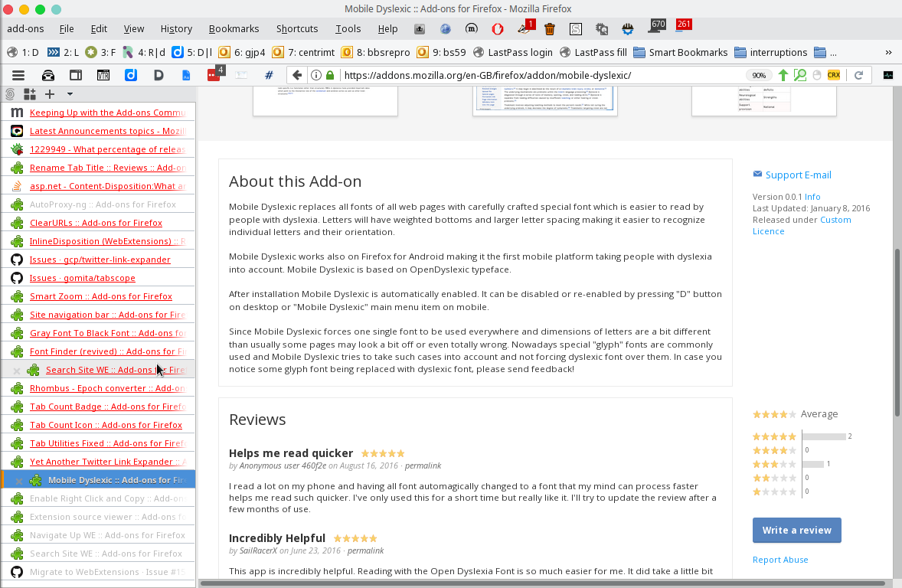The width and height of the screenshot is (902, 588).
Task: Click the red 261 counter badge
Action: pyautogui.click(x=684, y=24)
